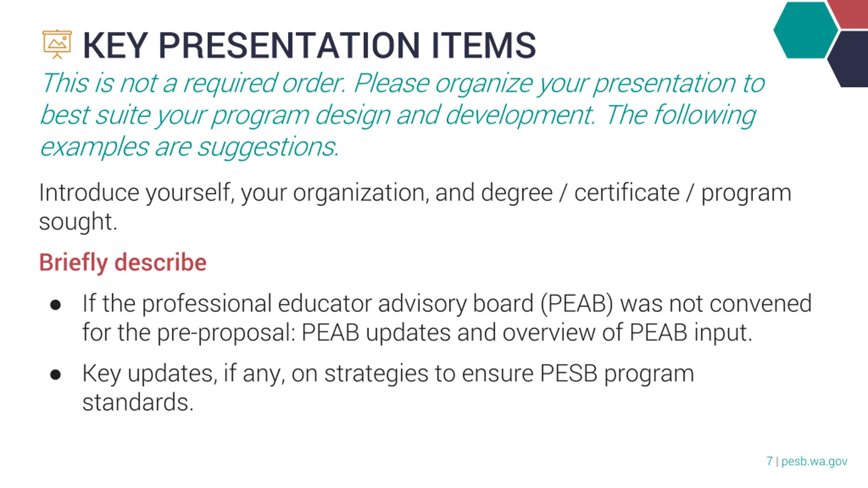Click the red hexagon in the top corner

(849, 14)
